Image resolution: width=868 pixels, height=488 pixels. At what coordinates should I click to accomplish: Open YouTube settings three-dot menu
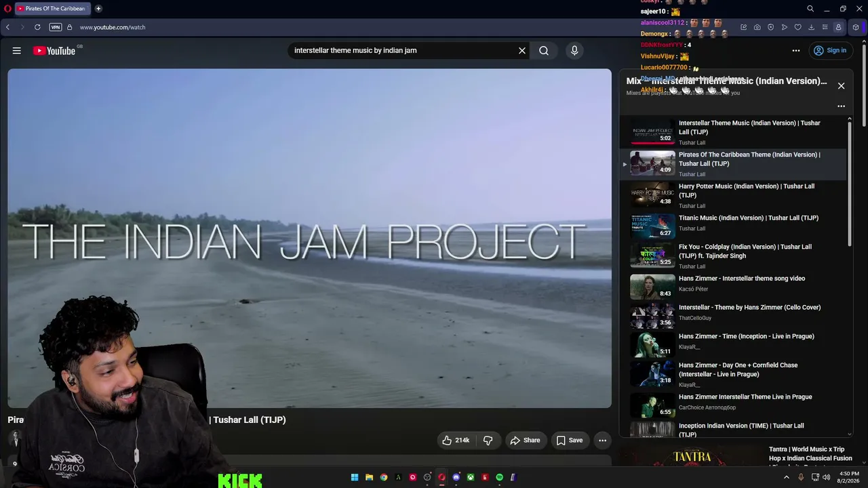tap(795, 51)
